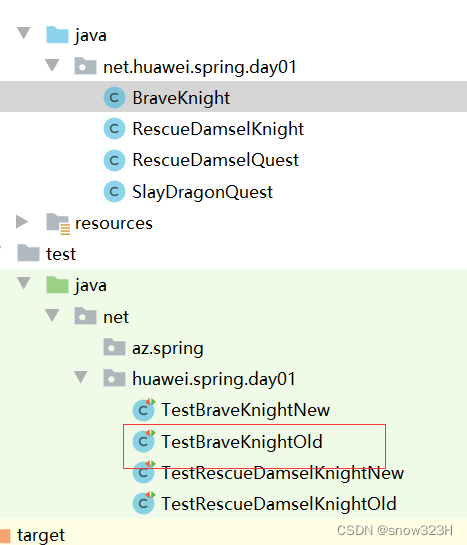Expand the resources folder
Viewport: 467px width, 545px height.
(x=22, y=222)
